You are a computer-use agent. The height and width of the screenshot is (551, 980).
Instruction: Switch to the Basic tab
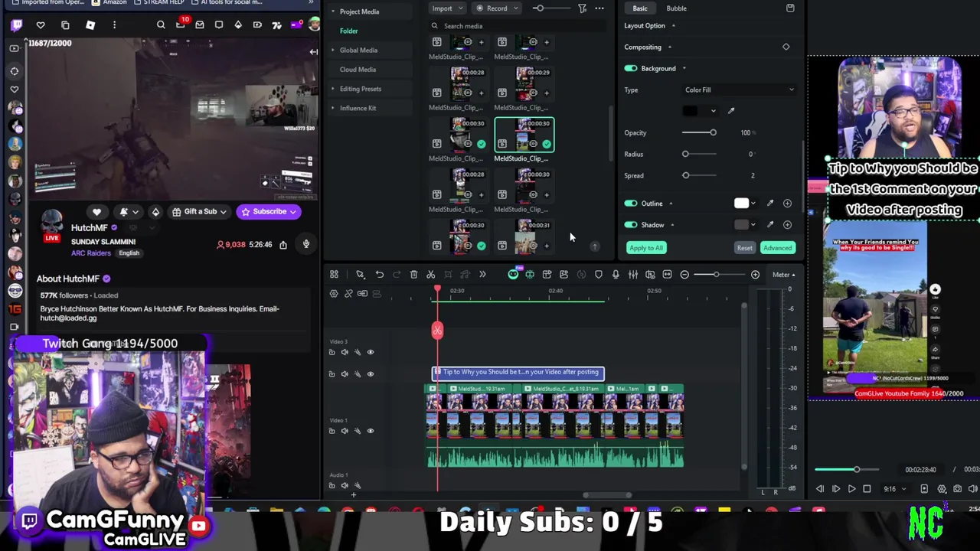(x=640, y=8)
